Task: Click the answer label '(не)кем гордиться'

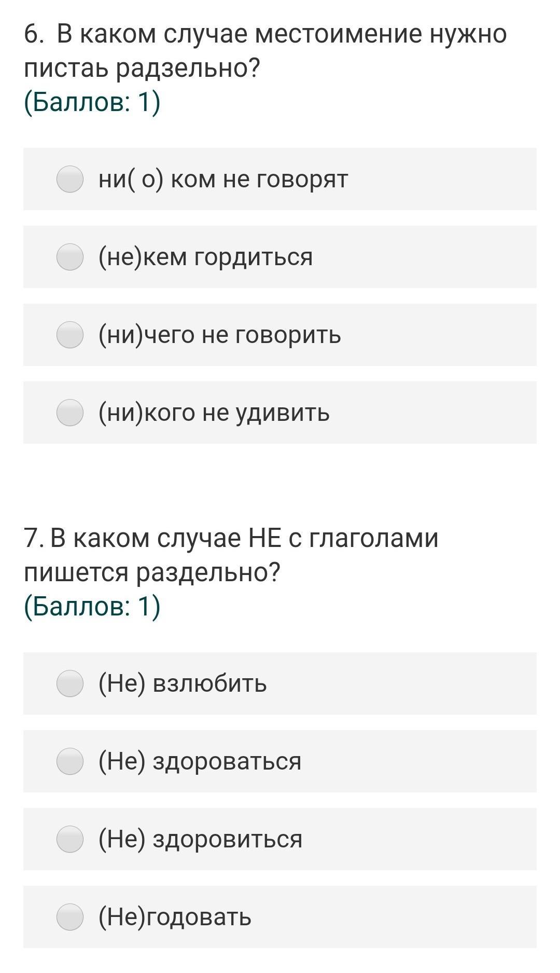Action: pyautogui.click(x=205, y=257)
